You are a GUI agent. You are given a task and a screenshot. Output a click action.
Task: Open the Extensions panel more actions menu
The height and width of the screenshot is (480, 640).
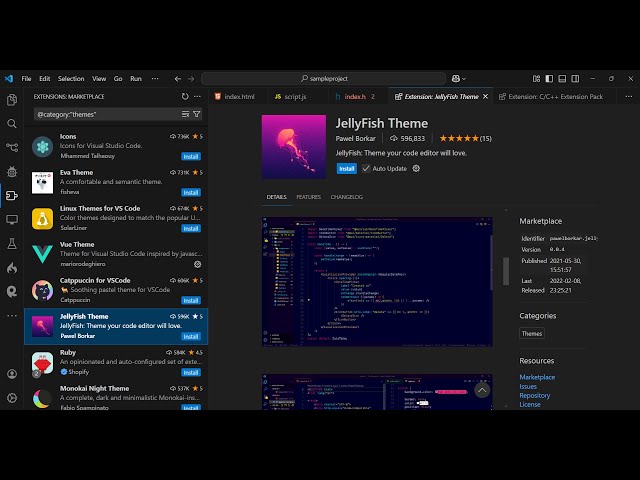coord(197,97)
